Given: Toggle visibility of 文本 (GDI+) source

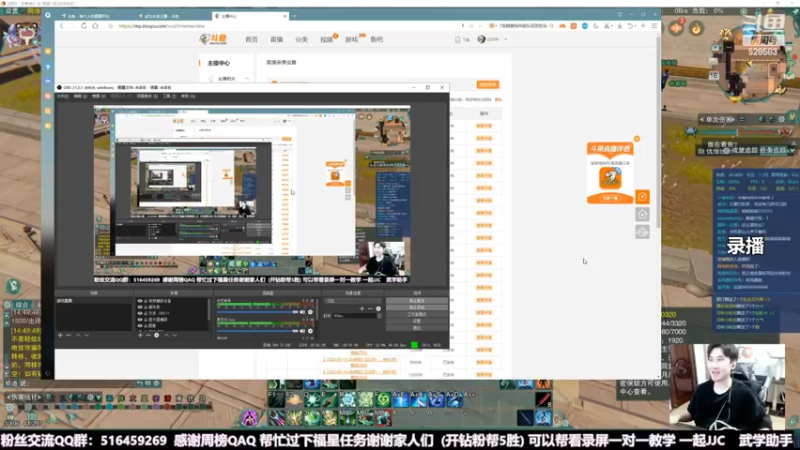Looking at the screenshot, I should 139,313.
